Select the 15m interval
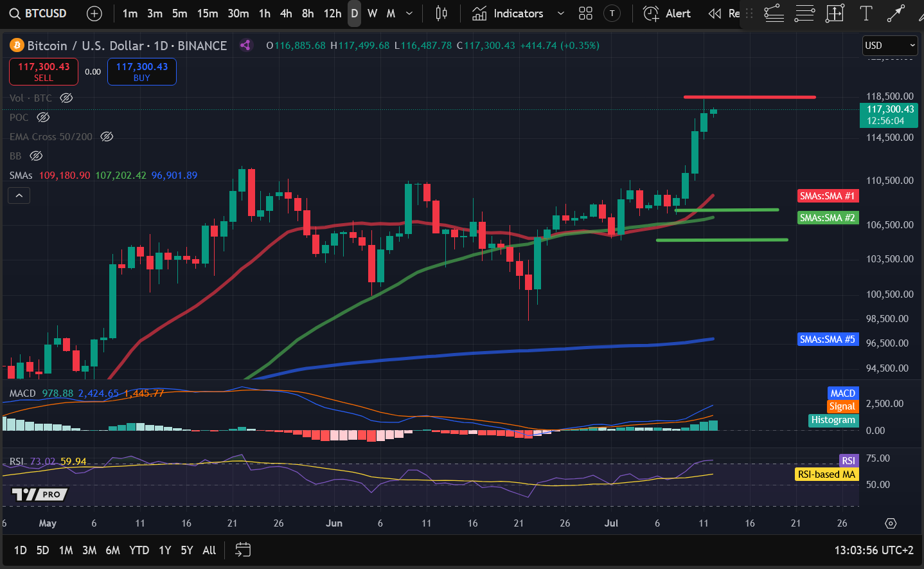924x569 pixels. coord(208,14)
